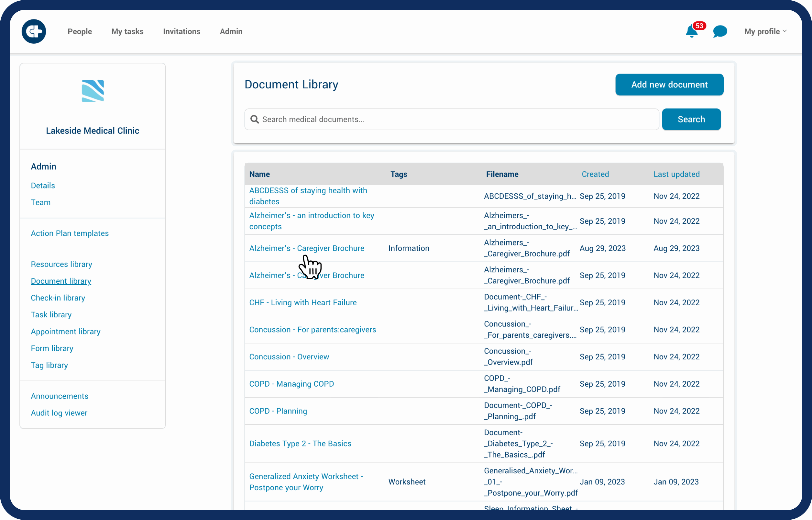
Task: Click the search magnifier icon
Action: tap(254, 119)
